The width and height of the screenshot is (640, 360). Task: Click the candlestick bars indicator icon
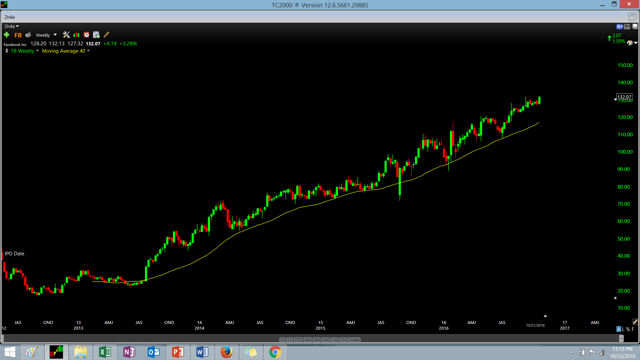point(76,35)
